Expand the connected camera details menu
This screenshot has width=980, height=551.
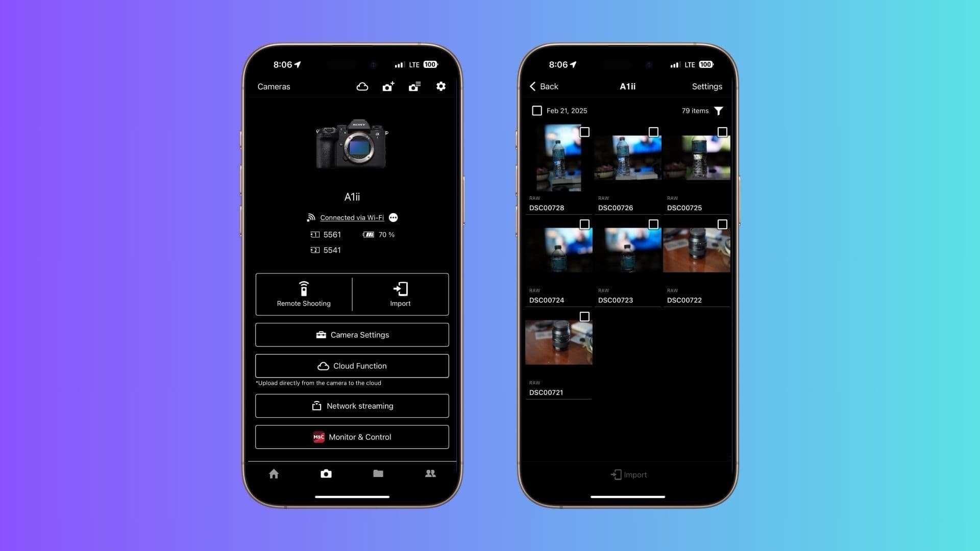[x=394, y=217]
